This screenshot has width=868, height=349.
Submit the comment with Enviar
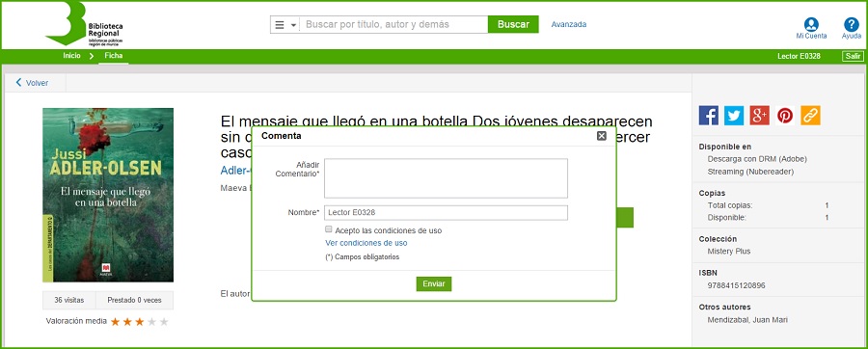click(434, 283)
